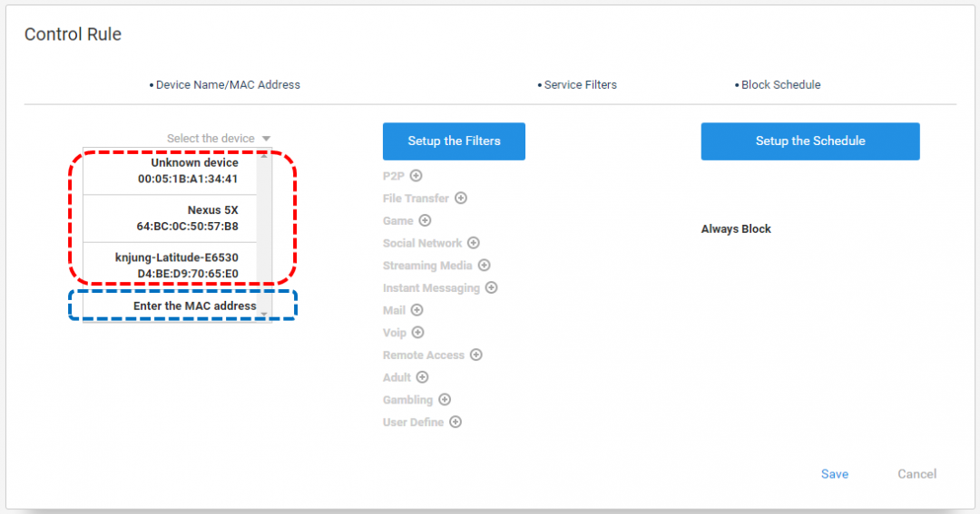Click the plus icon beside Mail

416,310
